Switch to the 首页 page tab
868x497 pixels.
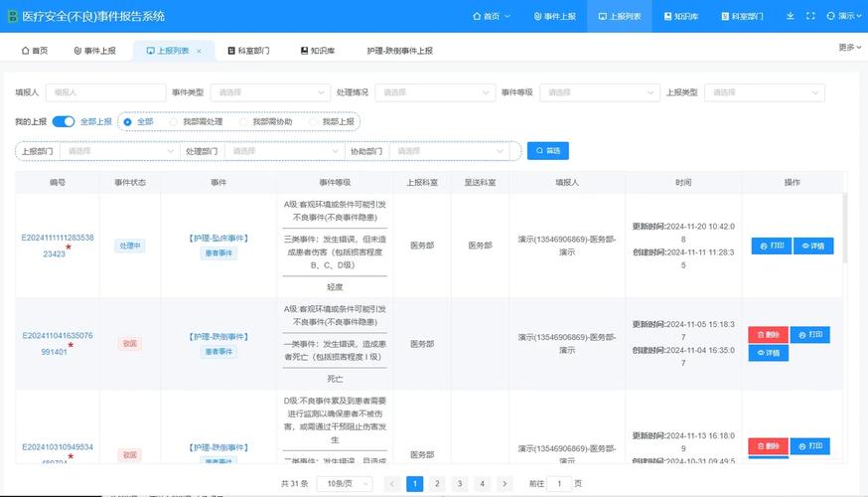point(35,51)
